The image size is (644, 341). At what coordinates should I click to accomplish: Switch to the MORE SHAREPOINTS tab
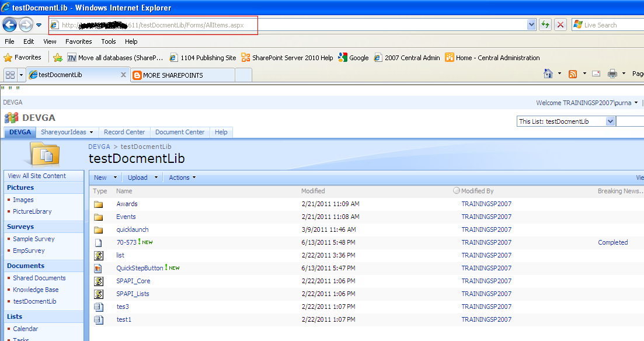point(183,75)
